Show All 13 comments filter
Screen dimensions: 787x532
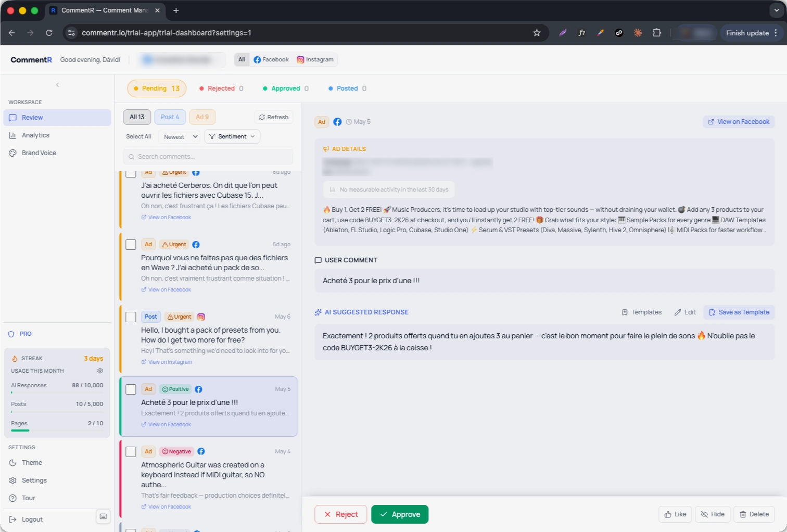137,117
